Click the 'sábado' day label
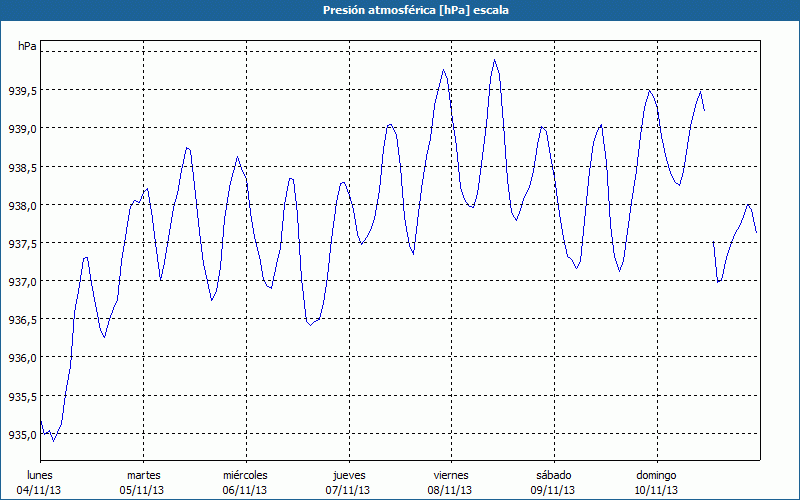800x500 pixels. (553, 474)
